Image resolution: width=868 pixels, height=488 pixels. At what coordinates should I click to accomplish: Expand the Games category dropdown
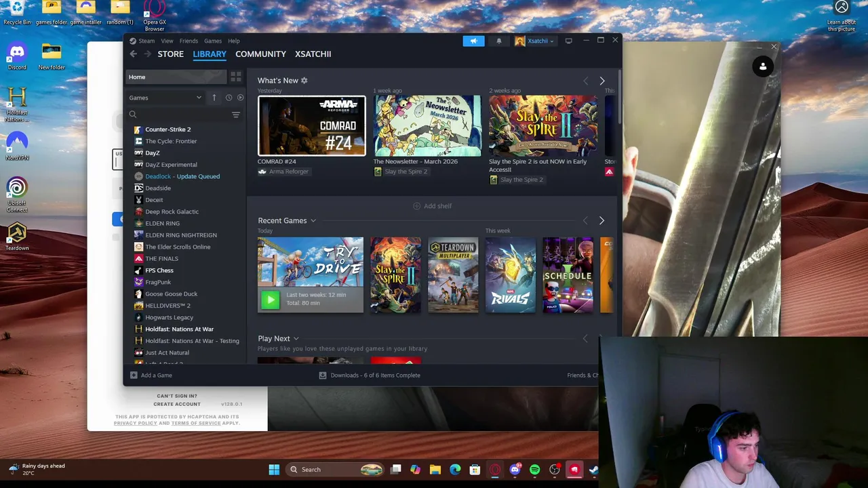tap(165, 98)
